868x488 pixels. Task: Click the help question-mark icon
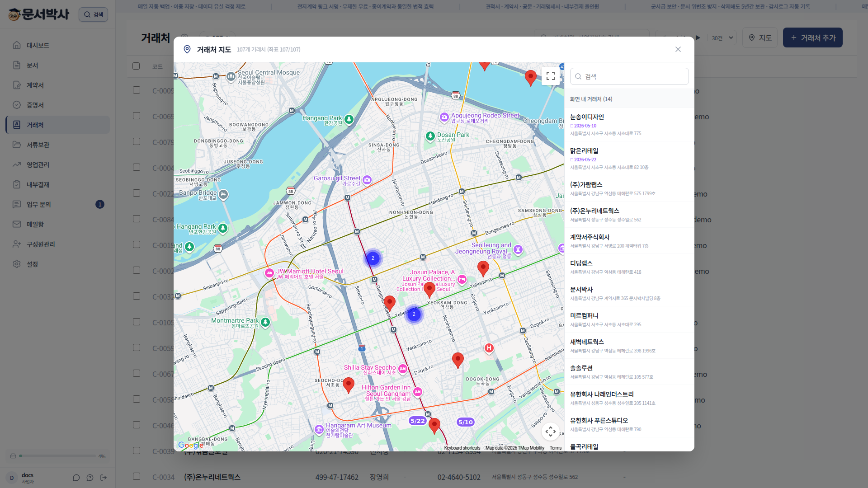pos(90,478)
